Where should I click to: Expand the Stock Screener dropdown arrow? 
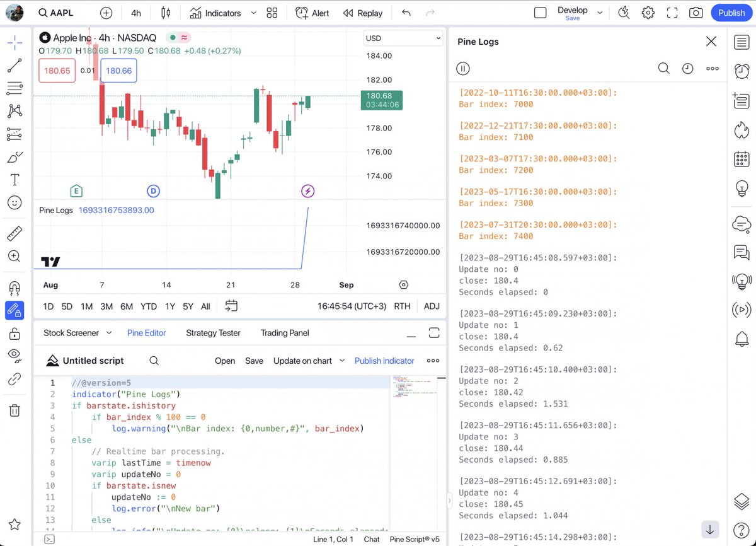coord(109,332)
